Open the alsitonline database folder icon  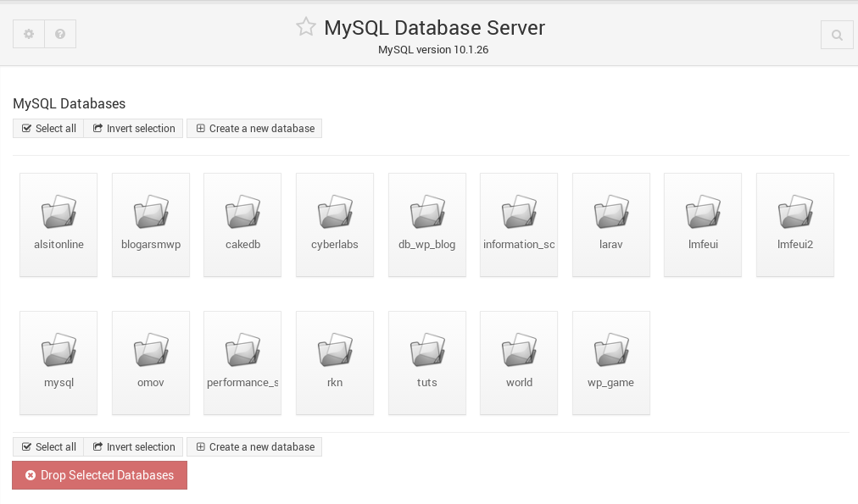58,212
